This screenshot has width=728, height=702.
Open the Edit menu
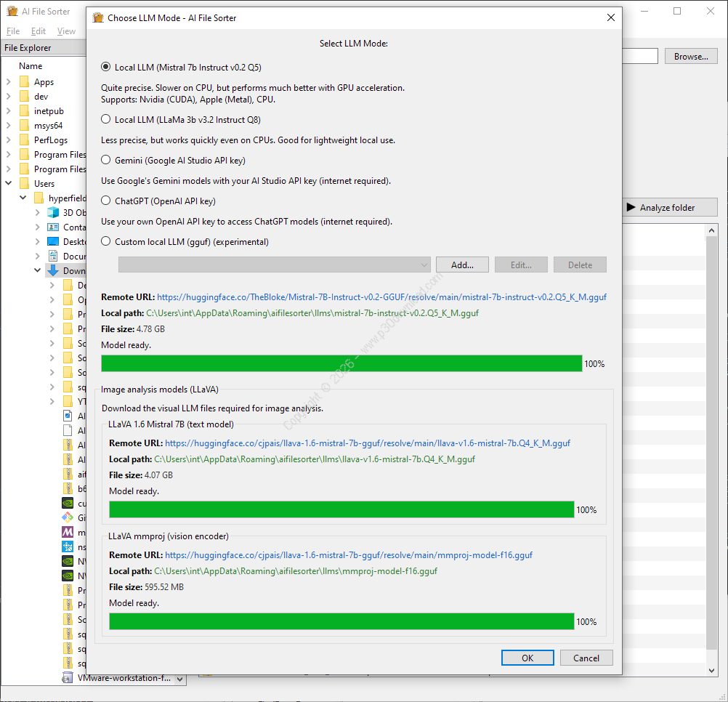coord(39,31)
